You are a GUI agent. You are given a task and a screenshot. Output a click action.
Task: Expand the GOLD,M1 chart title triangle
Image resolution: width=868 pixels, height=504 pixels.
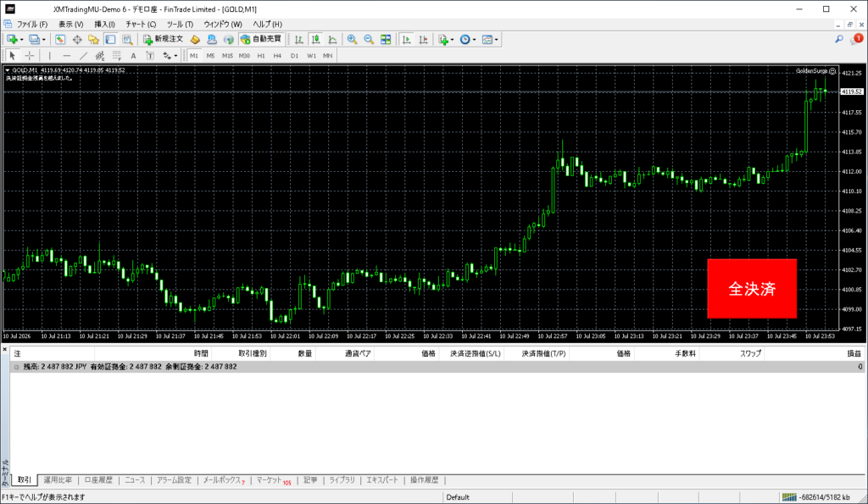click(7, 70)
